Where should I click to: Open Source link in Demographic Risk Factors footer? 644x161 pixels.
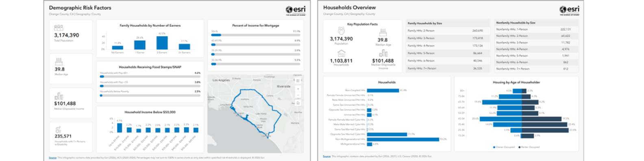(52, 158)
